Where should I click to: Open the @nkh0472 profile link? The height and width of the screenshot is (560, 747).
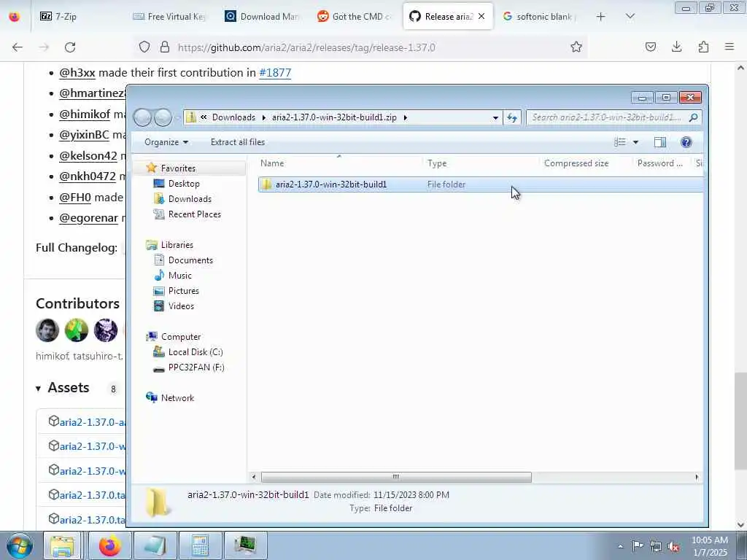tap(88, 176)
